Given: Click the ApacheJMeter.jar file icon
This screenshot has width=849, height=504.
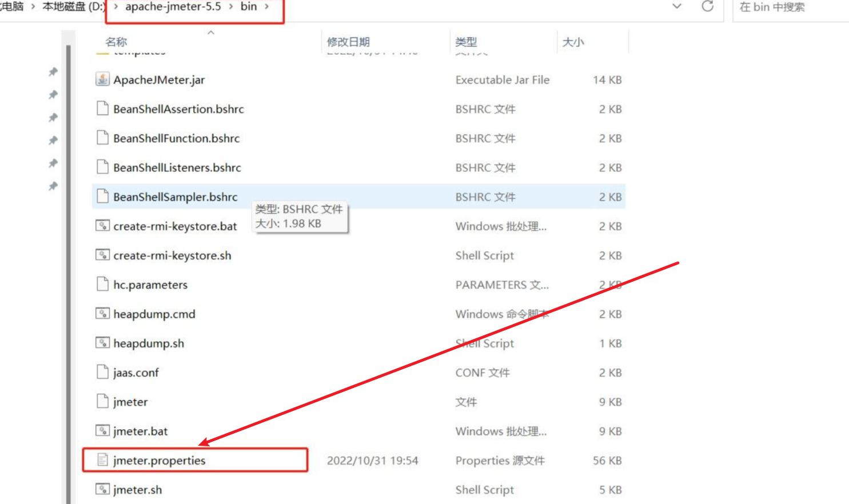Looking at the screenshot, I should pos(102,79).
